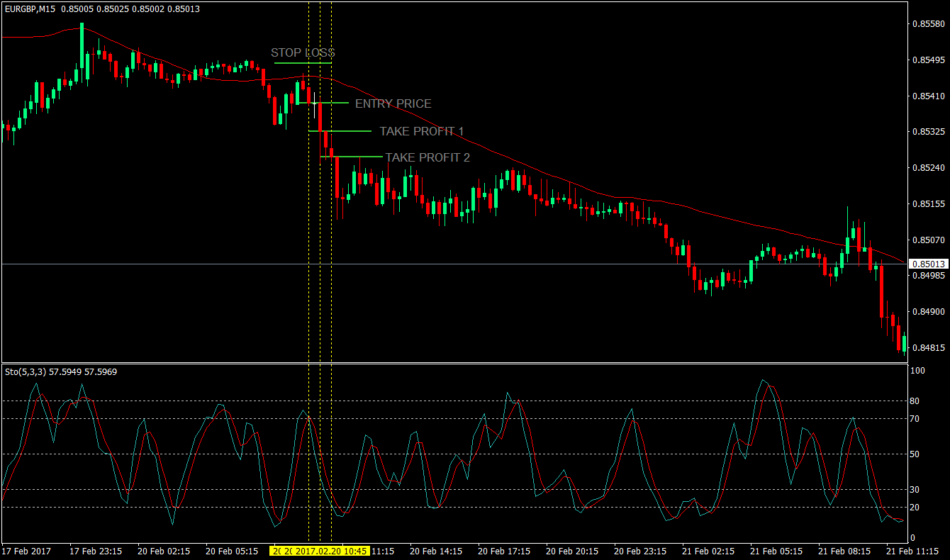This screenshot has width=950, height=560.
Task: Click the 20 Feb 17:15 time label
Action: coord(504,551)
